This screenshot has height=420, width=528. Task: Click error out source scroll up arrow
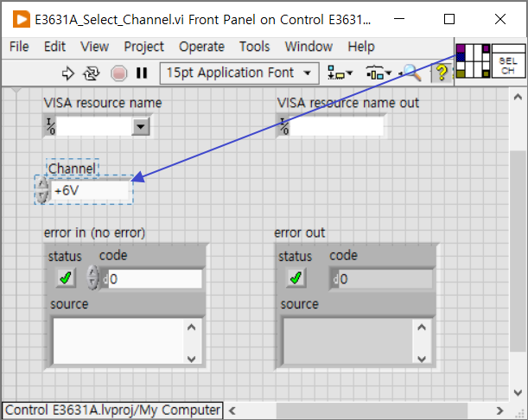422,327
